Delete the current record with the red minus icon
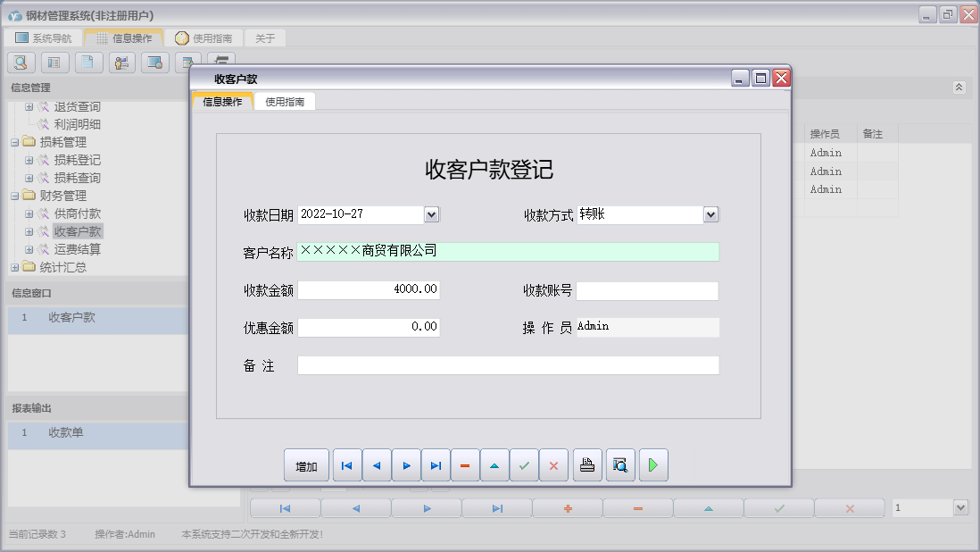Screen dimensions: 980x552 tap(465, 464)
